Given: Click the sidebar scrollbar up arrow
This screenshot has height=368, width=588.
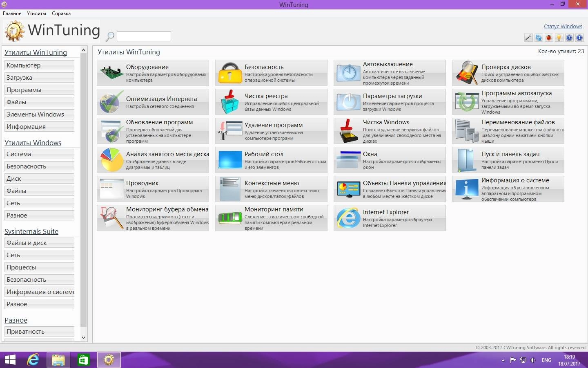Looking at the screenshot, I should coord(84,50).
